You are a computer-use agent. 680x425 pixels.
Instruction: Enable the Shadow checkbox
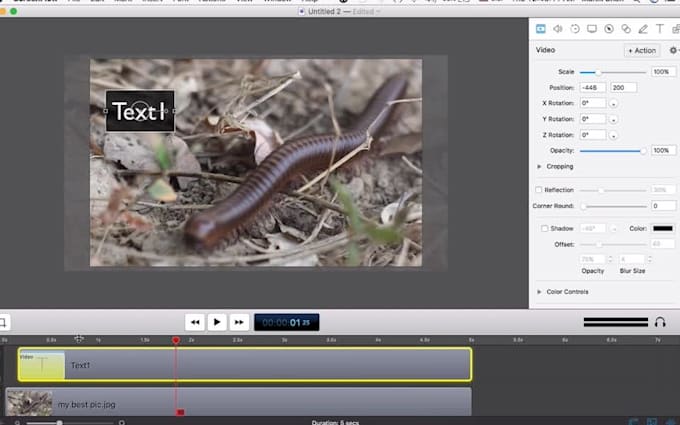coord(544,229)
